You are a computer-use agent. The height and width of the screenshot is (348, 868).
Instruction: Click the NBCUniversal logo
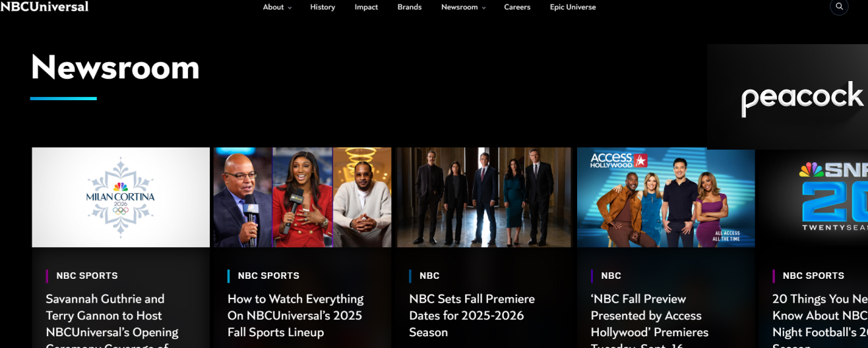(x=44, y=7)
